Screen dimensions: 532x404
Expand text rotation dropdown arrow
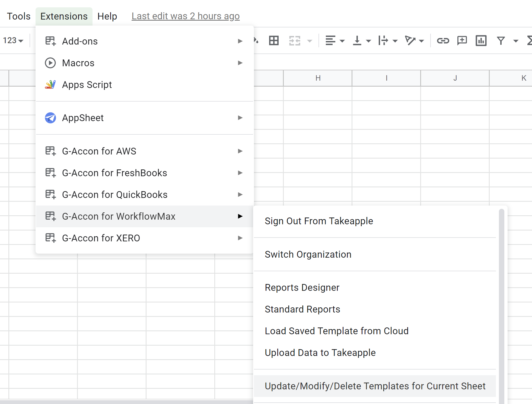[421, 41]
